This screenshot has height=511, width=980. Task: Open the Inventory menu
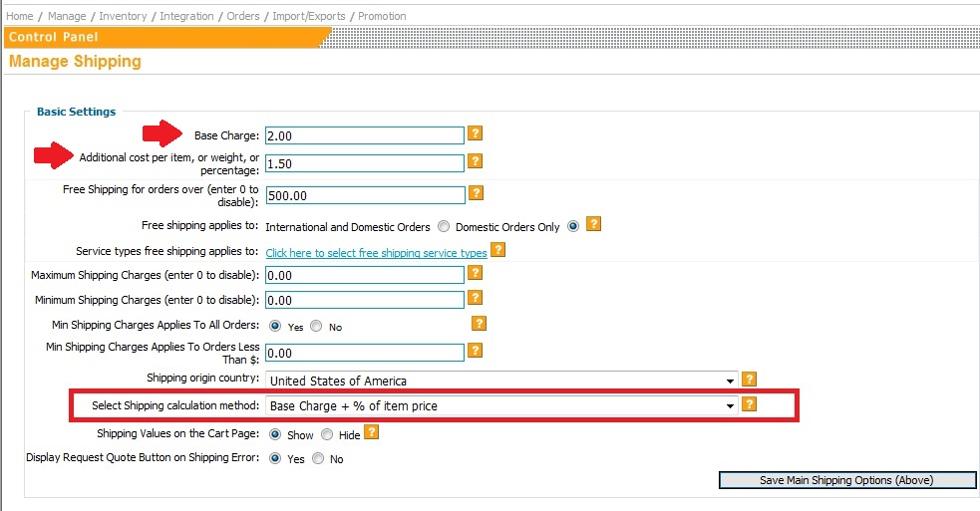pos(123,16)
